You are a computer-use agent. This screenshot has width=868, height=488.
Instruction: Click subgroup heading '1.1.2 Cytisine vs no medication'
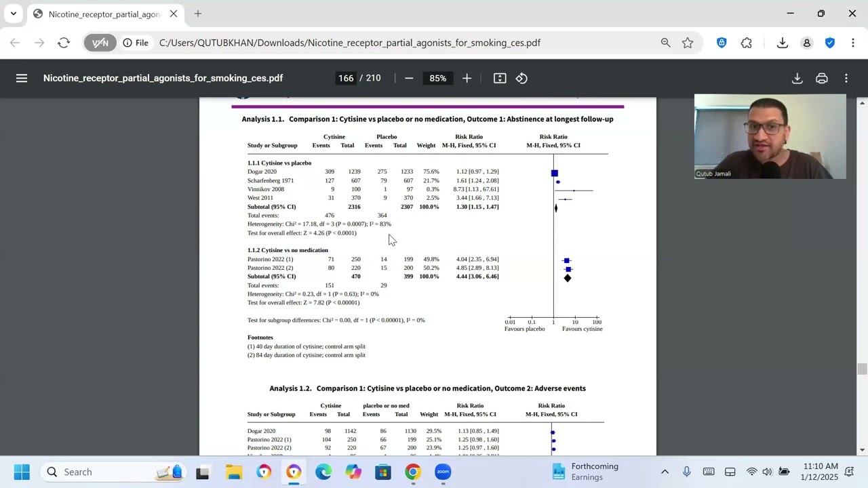click(x=288, y=251)
